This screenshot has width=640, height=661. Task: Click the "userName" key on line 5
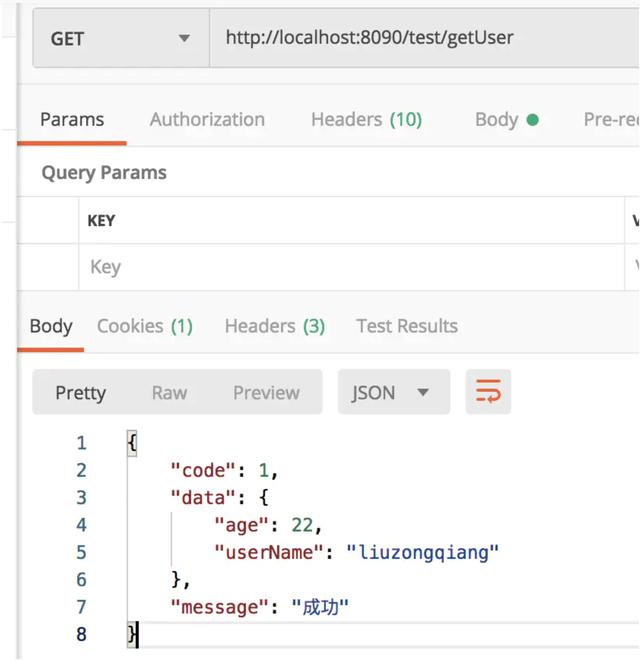click(x=269, y=552)
